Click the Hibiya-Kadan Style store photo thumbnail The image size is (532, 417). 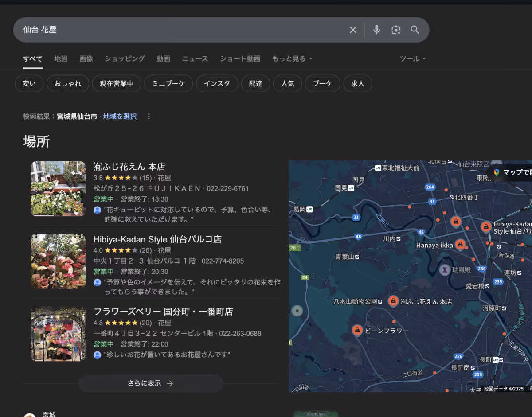click(58, 261)
